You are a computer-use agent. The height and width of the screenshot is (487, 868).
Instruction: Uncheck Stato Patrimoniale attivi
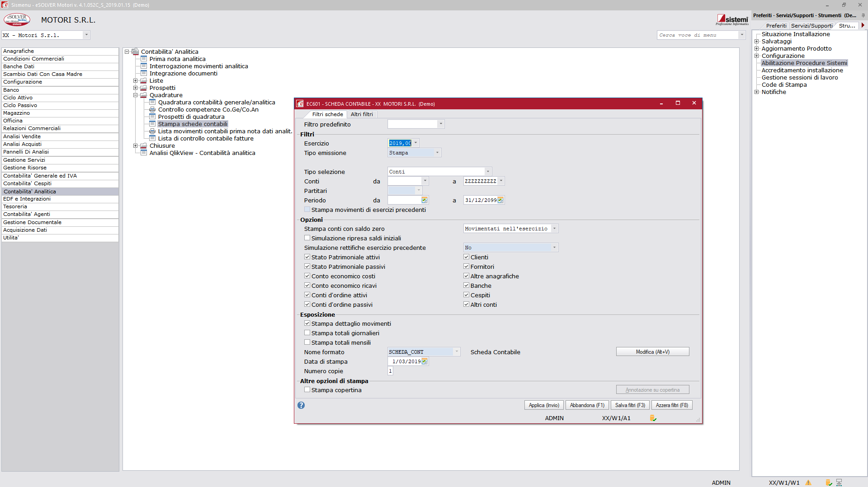[x=307, y=257]
